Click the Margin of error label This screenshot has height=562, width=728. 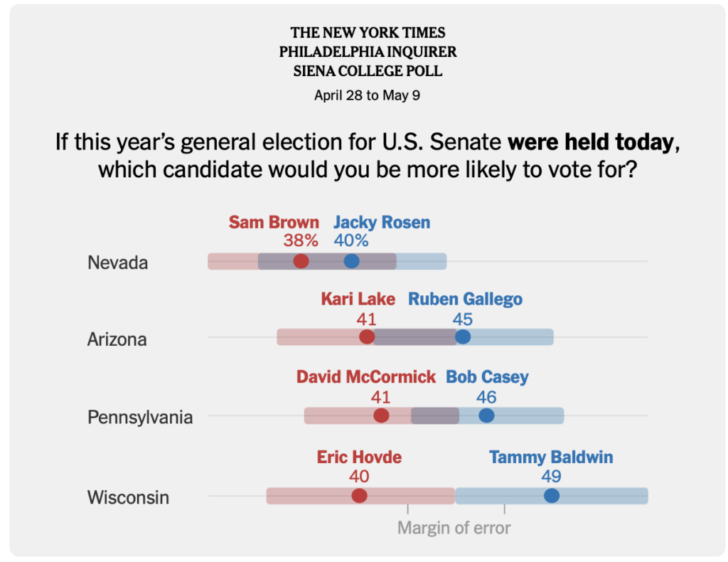point(454,528)
